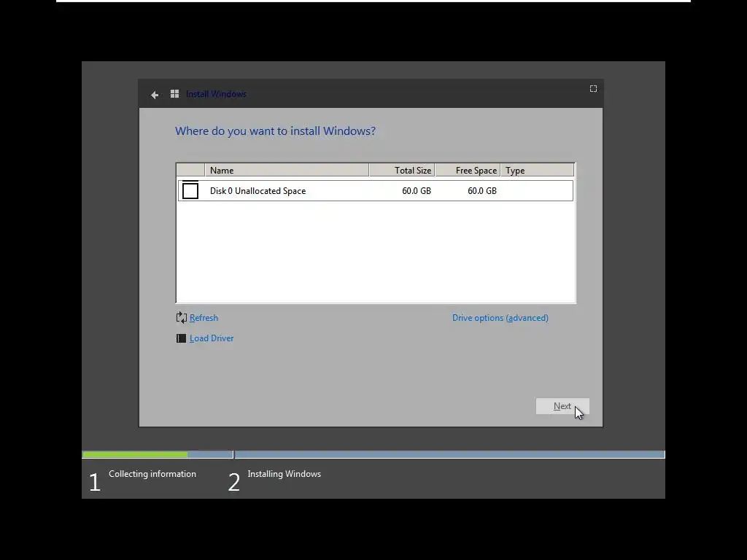Open the Refresh link

coord(204,318)
